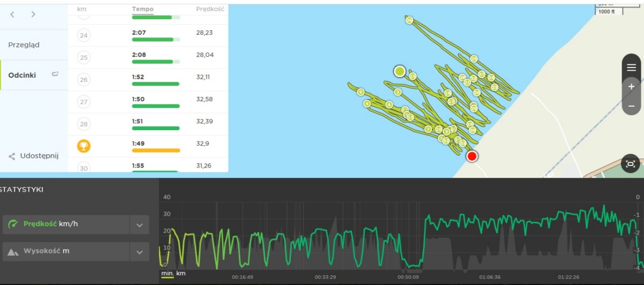Image resolution: width=644 pixels, height=285 pixels.
Task: Click the speedometer icon beside Prędkość
Action: pyautogui.click(x=14, y=224)
